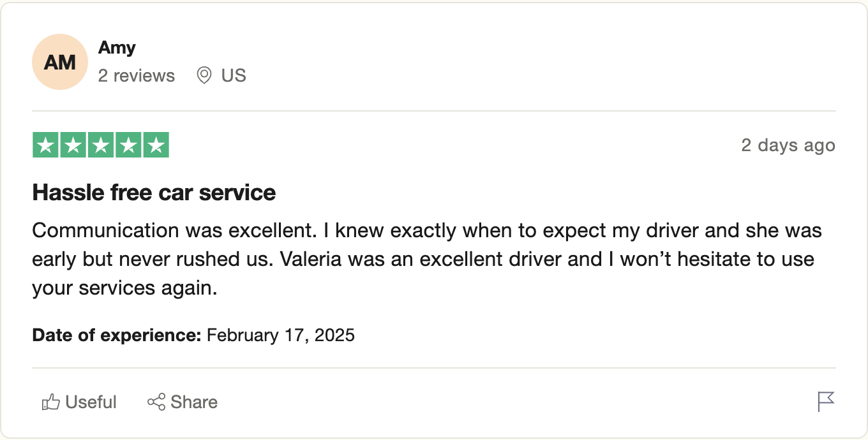
Task: Click the fourth green rating star
Action: 128,145
